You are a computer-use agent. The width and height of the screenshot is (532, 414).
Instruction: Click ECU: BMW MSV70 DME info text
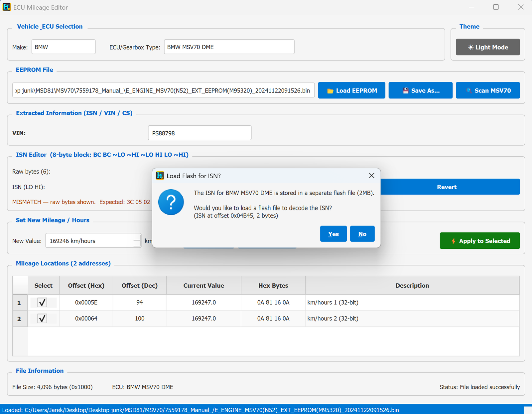(x=143, y=387)
